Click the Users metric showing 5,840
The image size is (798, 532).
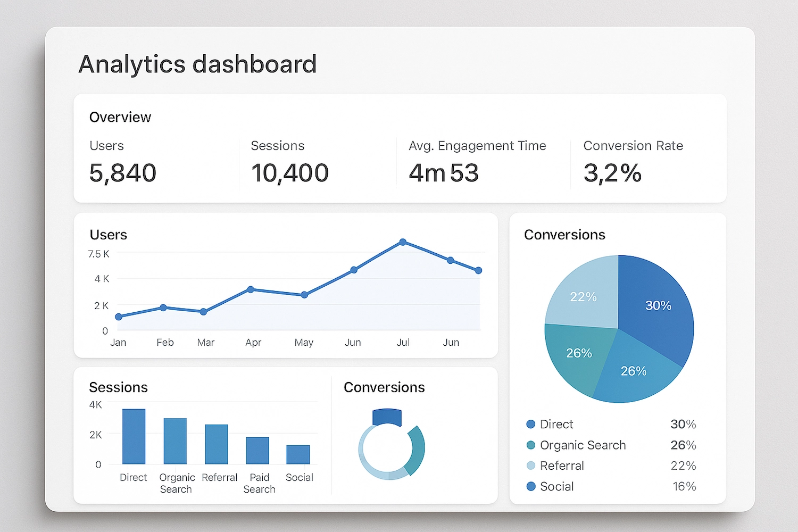pyautogui.click(x=123, y=172)
